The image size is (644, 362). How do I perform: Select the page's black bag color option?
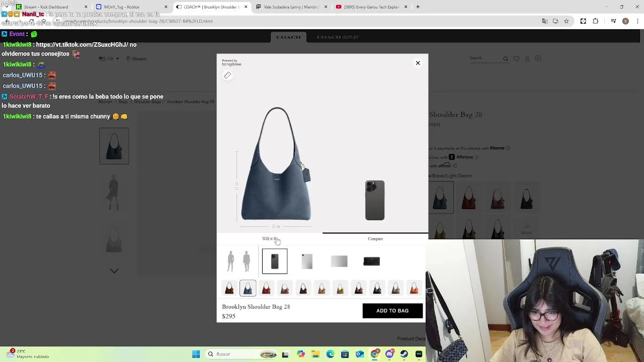coord(526,198)
